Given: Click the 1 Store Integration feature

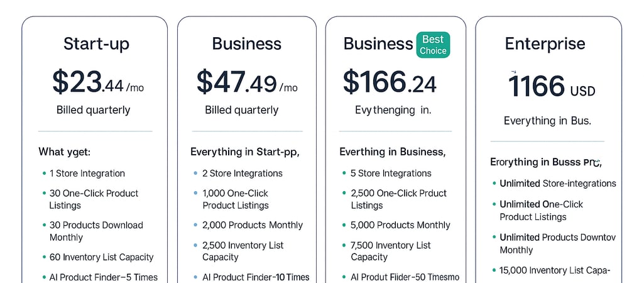Looking at the screenshot, I should [87, 174].
